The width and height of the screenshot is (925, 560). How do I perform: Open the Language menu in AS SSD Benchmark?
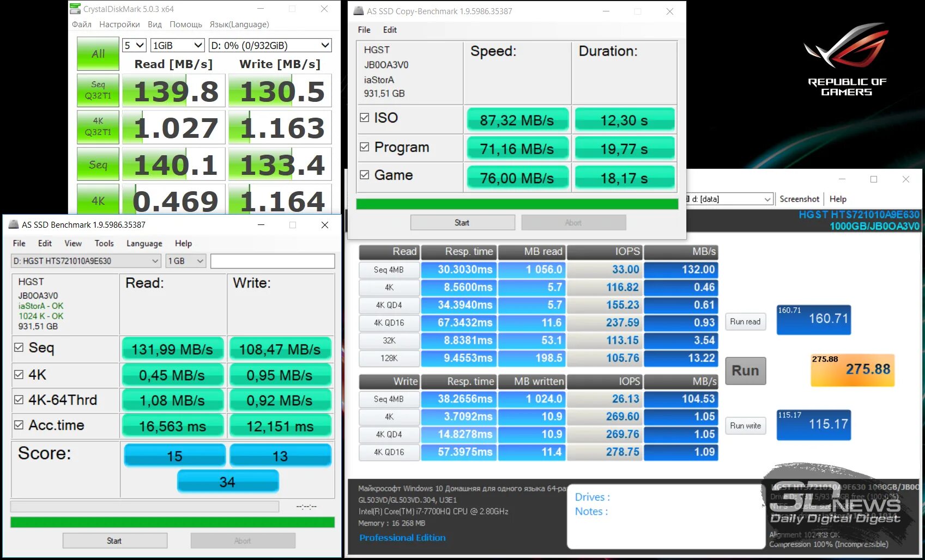[x=144, y=244]
